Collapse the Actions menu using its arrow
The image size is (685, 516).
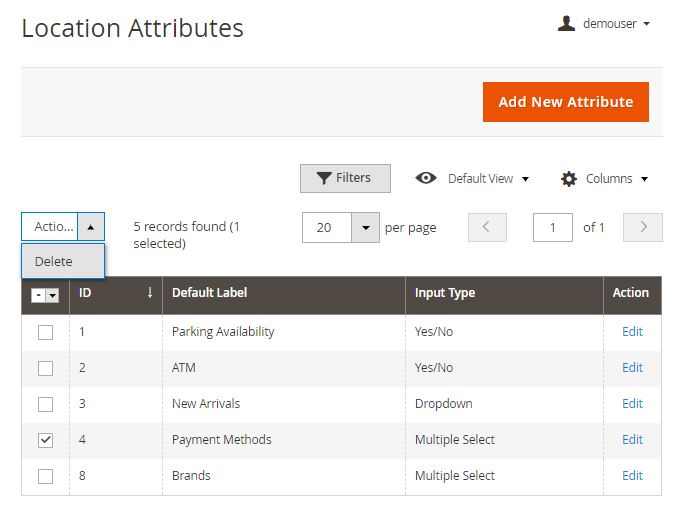coord(90,227)
